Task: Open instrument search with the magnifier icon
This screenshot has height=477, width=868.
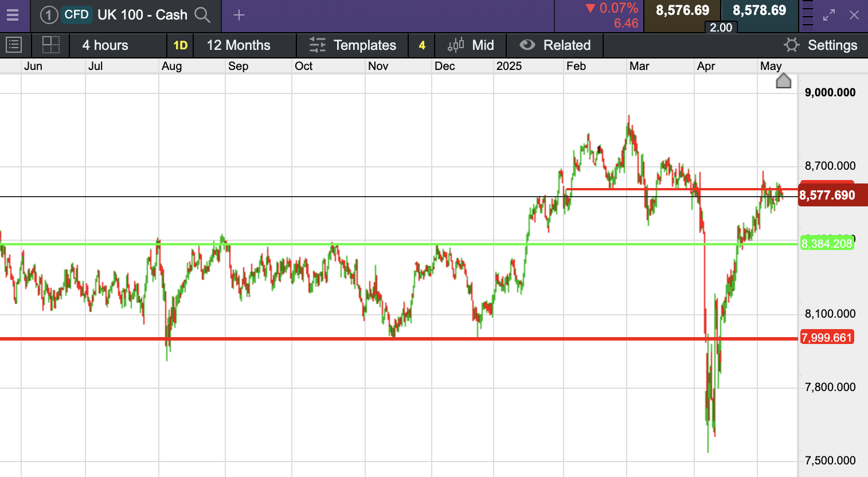Action: [202, 15]
